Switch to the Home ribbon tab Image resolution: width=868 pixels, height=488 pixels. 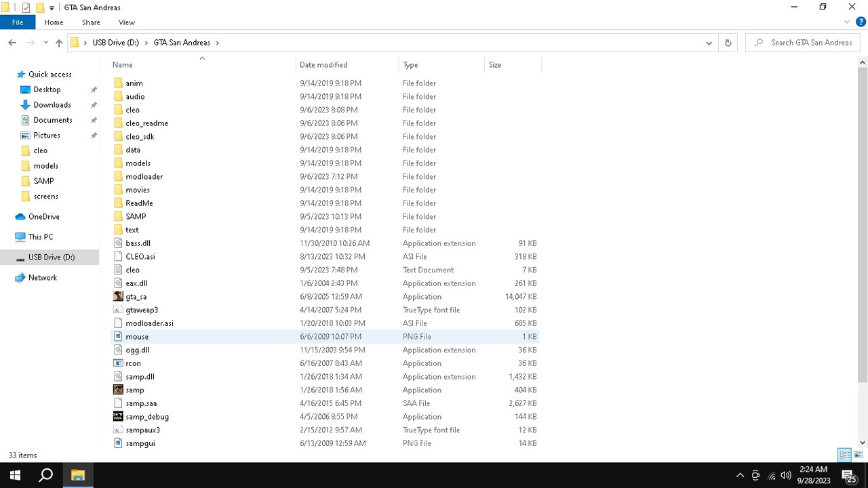pos(54,22)
